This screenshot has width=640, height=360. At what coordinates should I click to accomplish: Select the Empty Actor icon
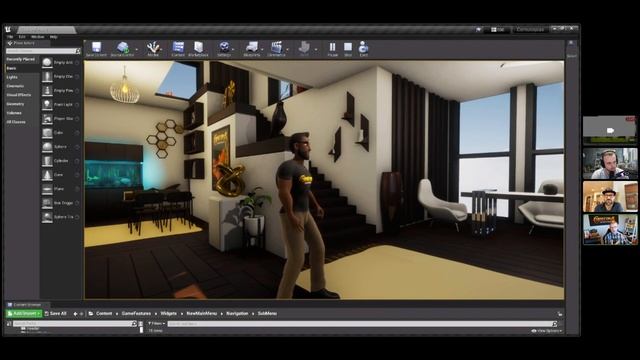click(47, 62)
